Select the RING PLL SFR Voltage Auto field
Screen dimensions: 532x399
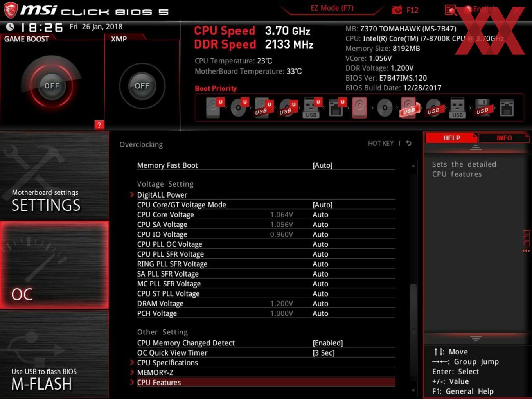pos(320,264)
